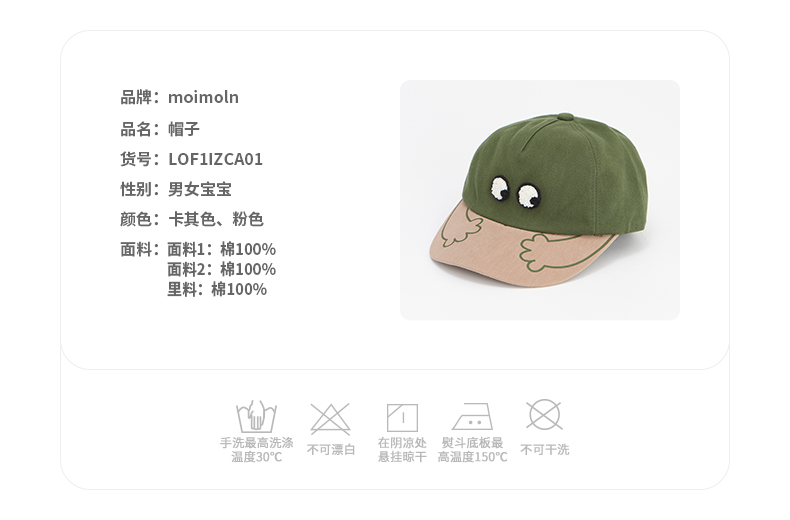This screenshot has width=790, height=520.
Task: Click the iron 150°C care icon
Action: click(x=472, y=416)
